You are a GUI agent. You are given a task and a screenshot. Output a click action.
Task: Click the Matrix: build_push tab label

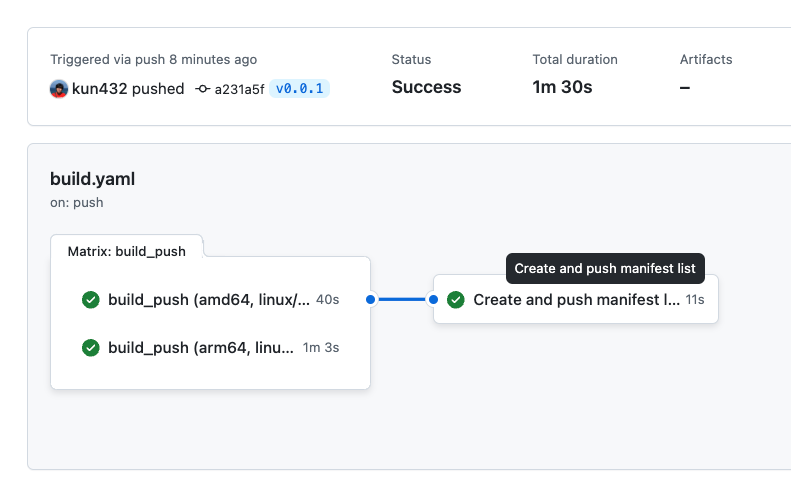pyautogui.click(x=127, y=251)
